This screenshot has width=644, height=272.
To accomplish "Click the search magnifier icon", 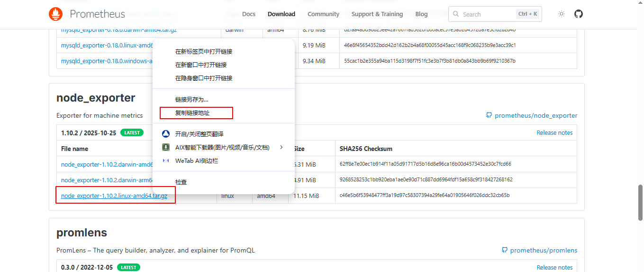I will click(456, 14).
